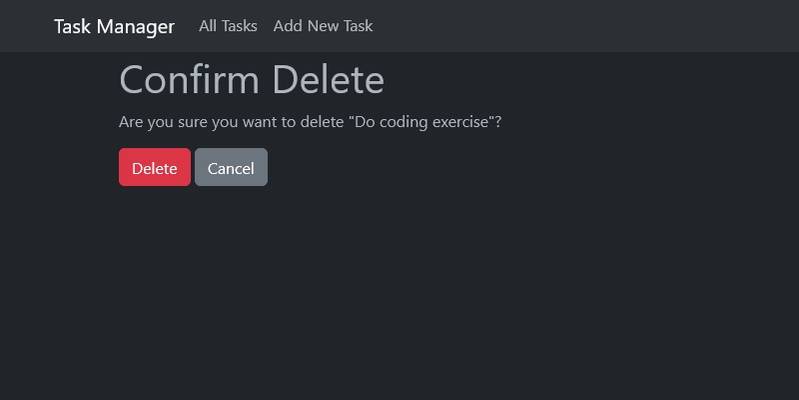Open the All Tasks page

228,26
